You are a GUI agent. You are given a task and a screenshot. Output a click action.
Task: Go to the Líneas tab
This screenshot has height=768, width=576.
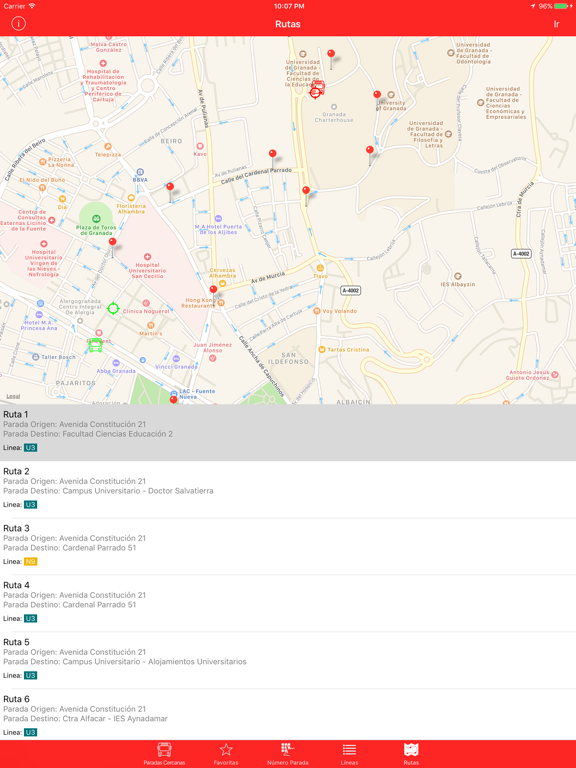349,754
